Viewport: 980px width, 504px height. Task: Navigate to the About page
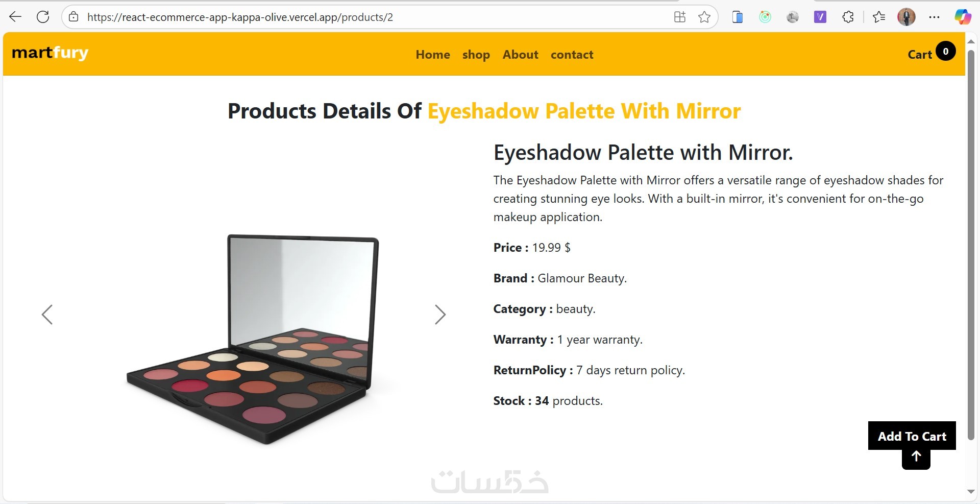click(520, 55)
